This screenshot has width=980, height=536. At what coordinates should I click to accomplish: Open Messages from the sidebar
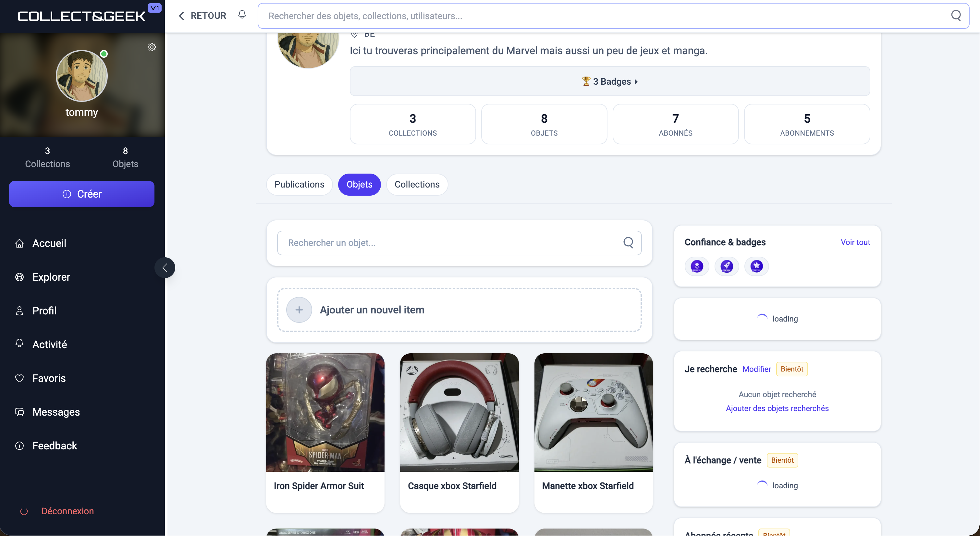56,412
